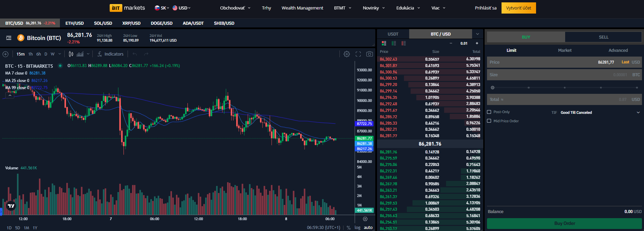Click the order size percentage slider handle
Viewport: 644px width, 231px height.
pyautogui.click(x=492, y=88)
